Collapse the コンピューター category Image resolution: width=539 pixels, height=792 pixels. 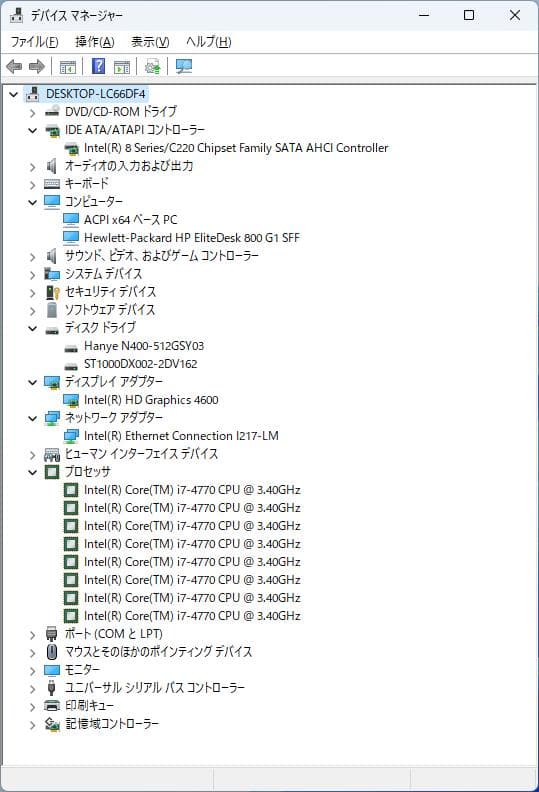tap(33, 202)
